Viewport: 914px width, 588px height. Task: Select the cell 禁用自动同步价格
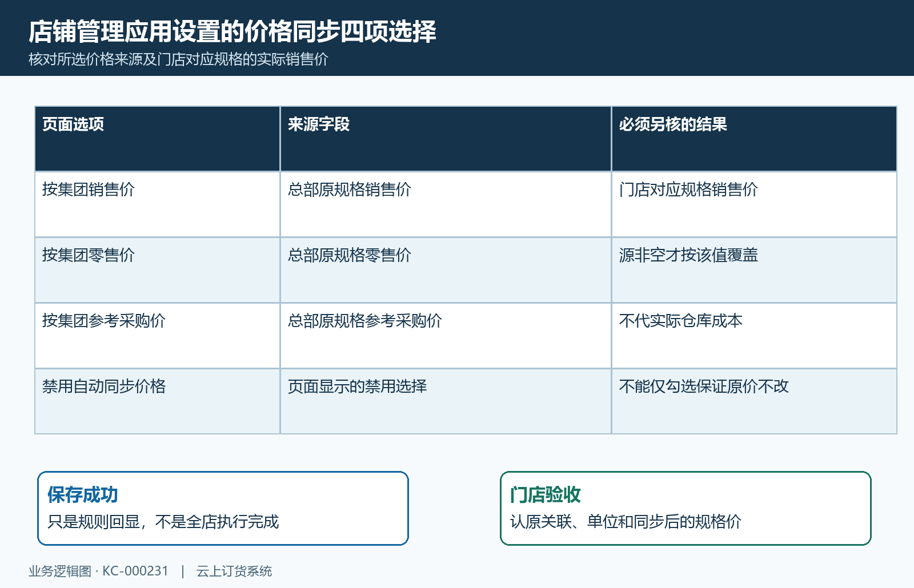pos(157,401)
